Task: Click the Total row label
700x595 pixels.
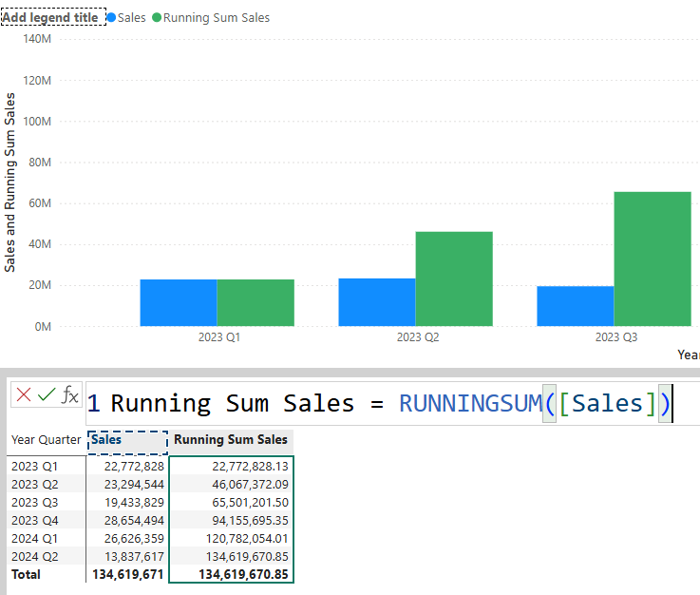Action: (x=26, y=574)
